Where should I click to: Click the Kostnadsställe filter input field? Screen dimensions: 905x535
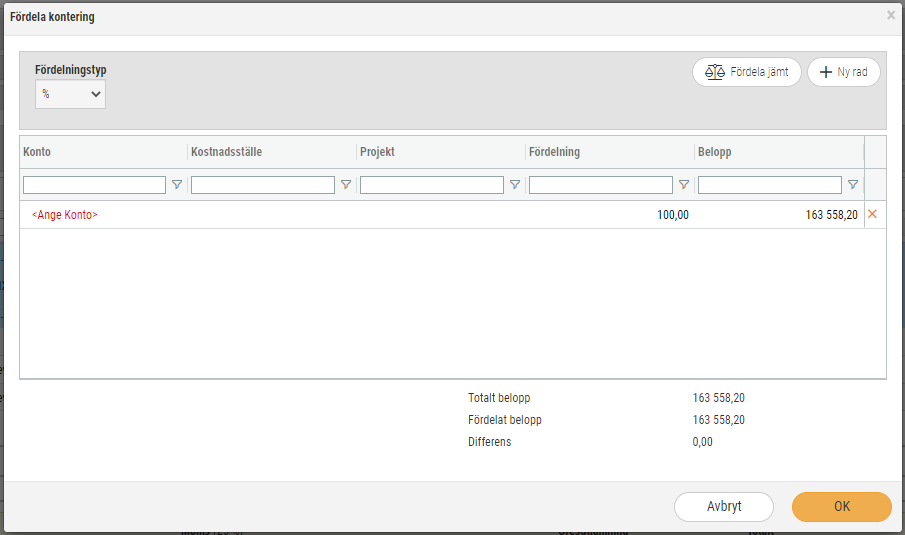[x=263, y=185]
